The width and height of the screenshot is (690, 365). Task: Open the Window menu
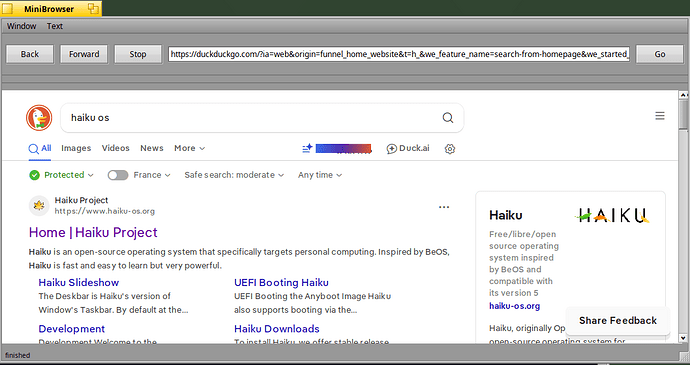pyautogui.click(x=22, y=26)
